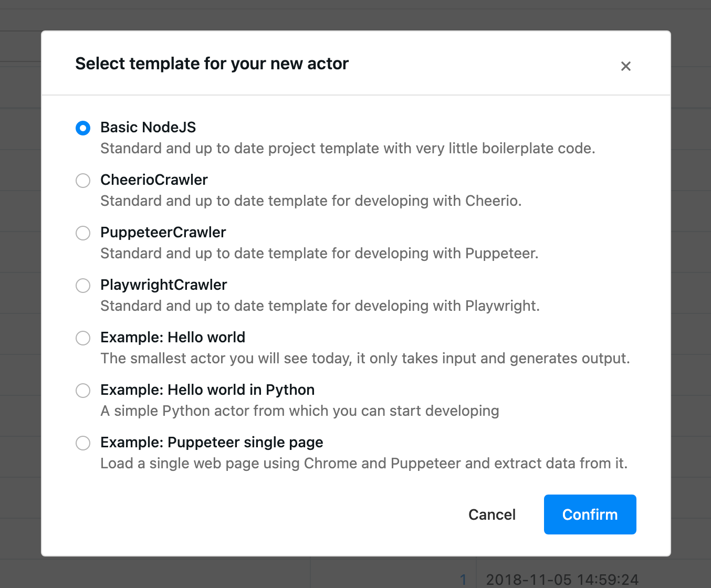Click the Basic NodeJS label text
This screenshot has width=711, height=588.
tap(148, 127)
